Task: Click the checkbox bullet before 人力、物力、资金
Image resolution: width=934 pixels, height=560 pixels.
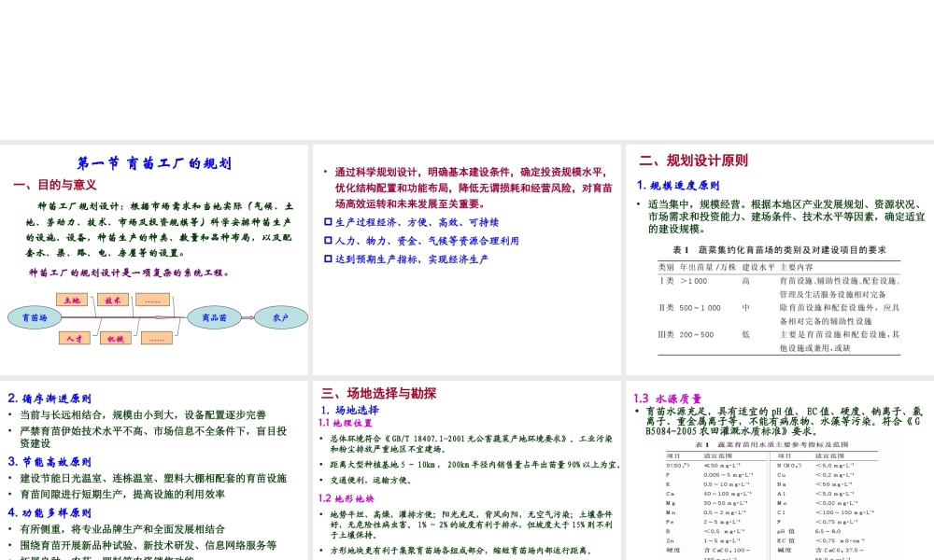Action: pyautogui.click(x=328, y=241)
